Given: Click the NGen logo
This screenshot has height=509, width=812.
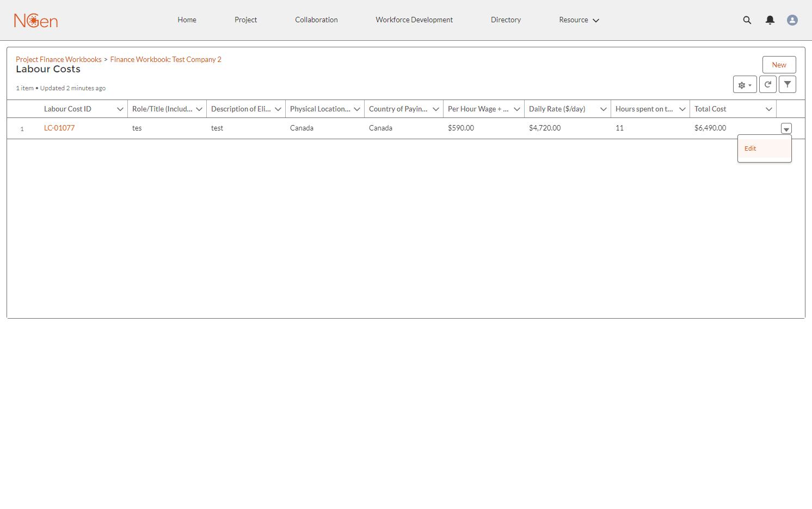Looking at the screenshot, I should click(36, 21).
